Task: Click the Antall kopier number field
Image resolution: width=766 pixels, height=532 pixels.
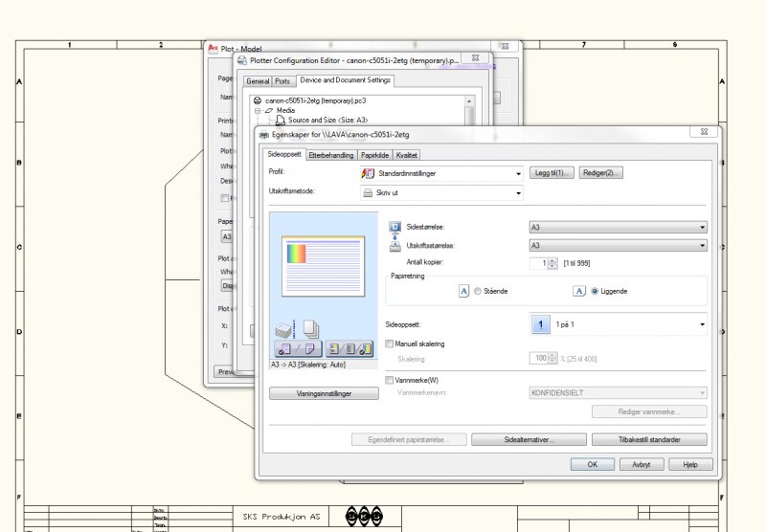Action: click(538, 263)
